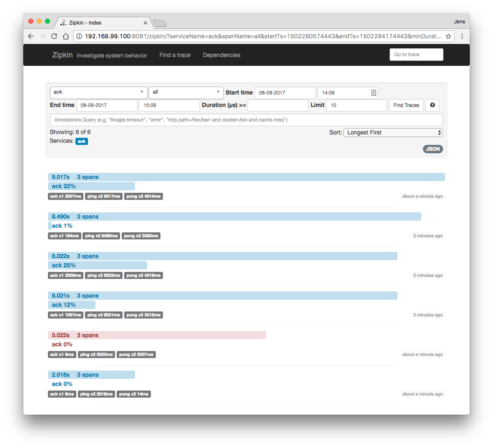493x448 pixels.
Task: Click the pong x2 4018ms tag
Action: click(x=143, y=276)
